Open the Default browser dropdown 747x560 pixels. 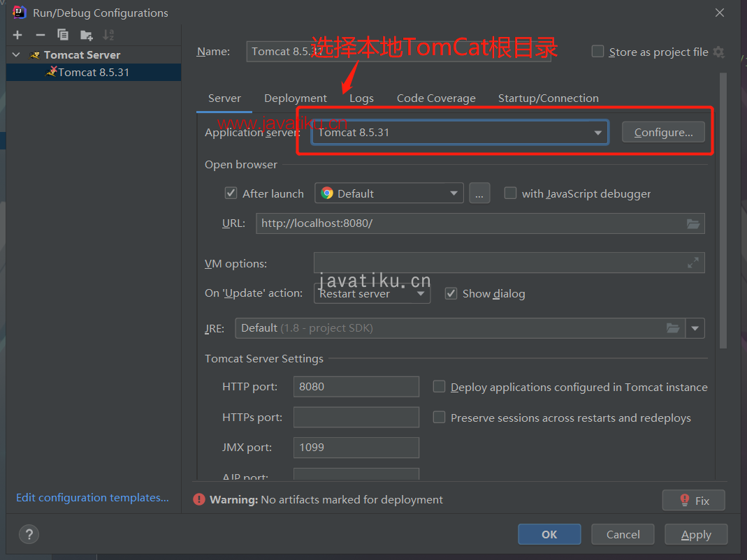[389, 193]
